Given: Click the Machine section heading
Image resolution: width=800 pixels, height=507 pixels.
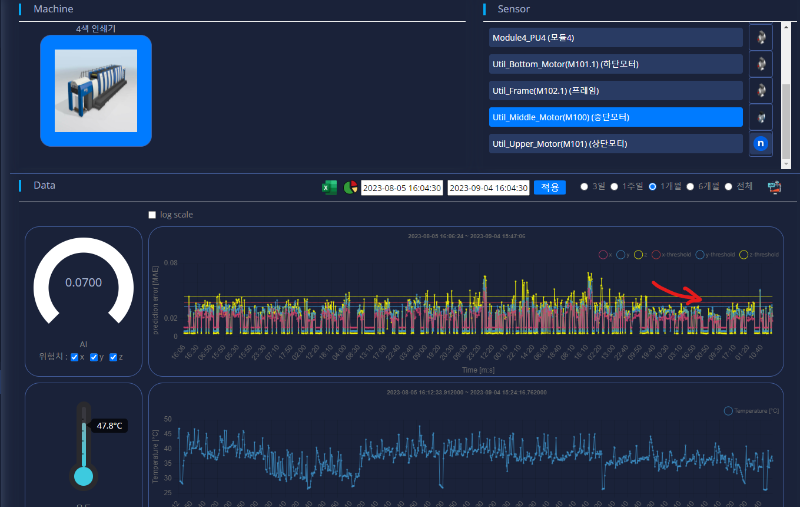Looking at the screenshot, I should pos(53,9).
